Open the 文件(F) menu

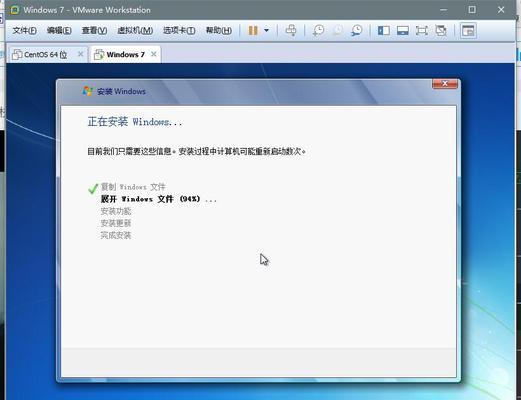[24, 31]
